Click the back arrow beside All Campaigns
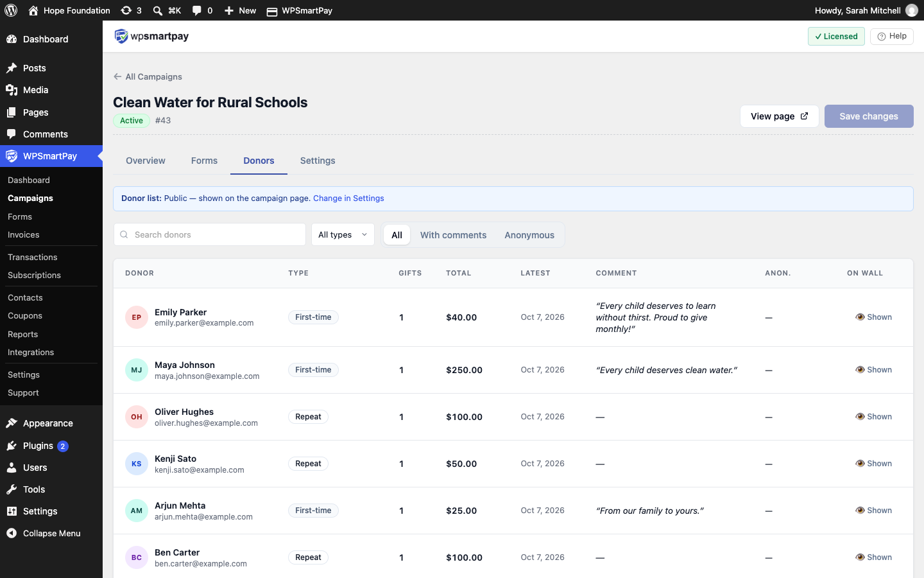 117,76
